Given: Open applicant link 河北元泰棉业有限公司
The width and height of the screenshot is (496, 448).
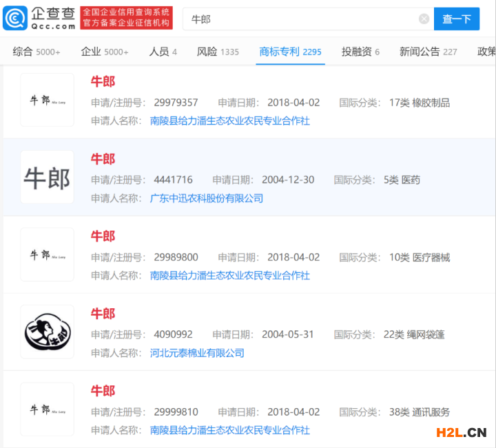Looking at the screenshot, I should click(197, 353).
